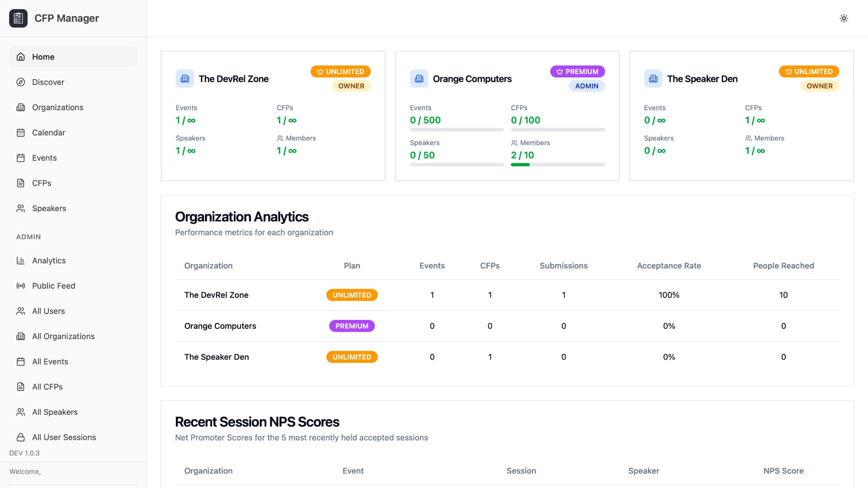Click the PREMIUM badge on Orange Computers

click(577, 71)
